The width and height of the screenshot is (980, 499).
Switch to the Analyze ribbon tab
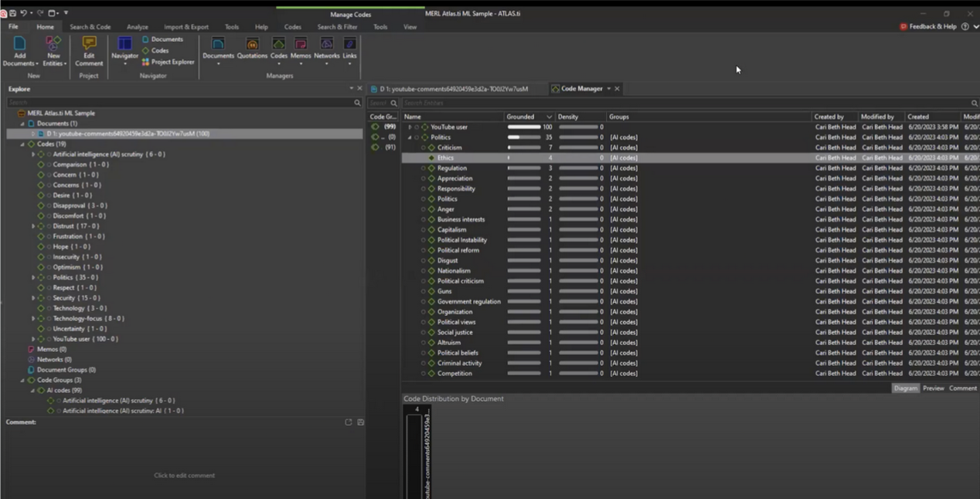tap(137, 27)
